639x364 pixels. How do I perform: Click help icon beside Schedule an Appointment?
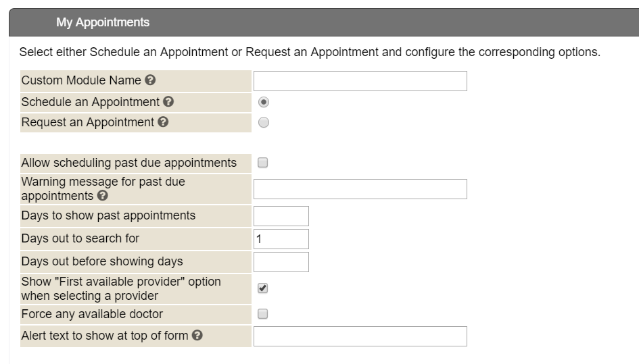168,102
